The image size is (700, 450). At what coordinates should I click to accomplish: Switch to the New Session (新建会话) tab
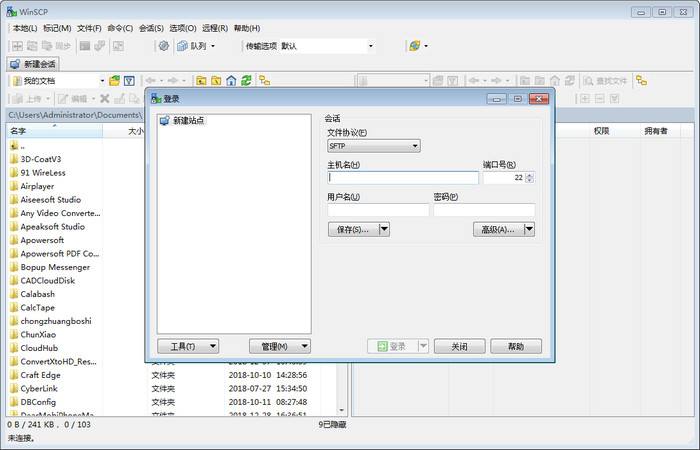click(x=33, y=64)
